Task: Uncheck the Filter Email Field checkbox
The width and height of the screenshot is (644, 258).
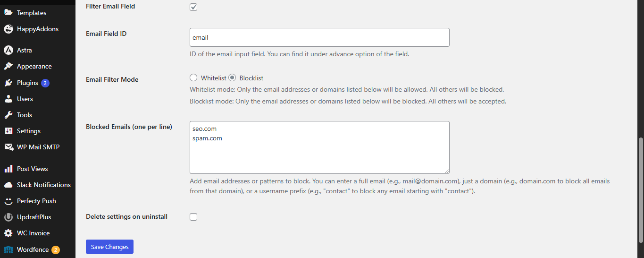Action: coord(193,7)
